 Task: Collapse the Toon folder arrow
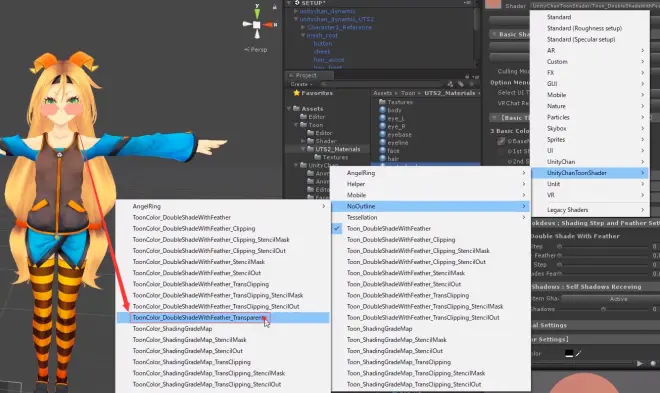pos(296,125)
